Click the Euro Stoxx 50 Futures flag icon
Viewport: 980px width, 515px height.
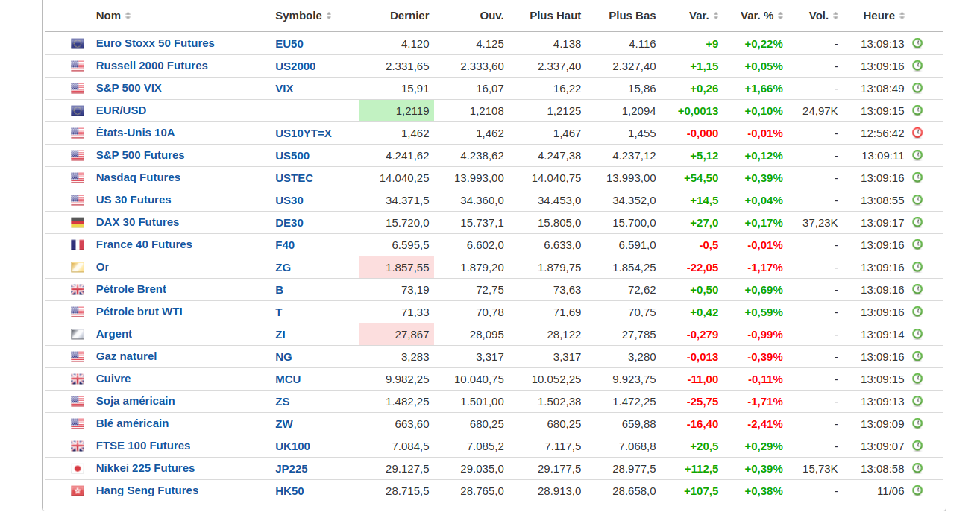tap(78, 44)
